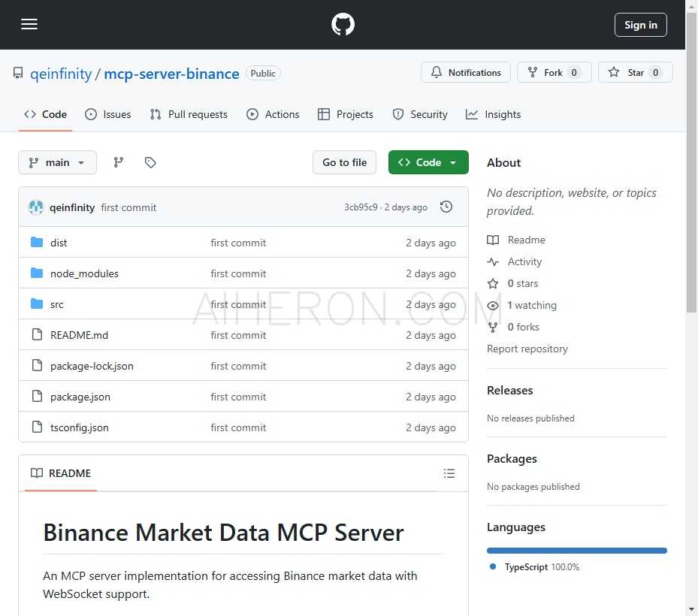Switch to the Code tab
The height and width of the screenshot is (616, 698).
tap(45, 114)
